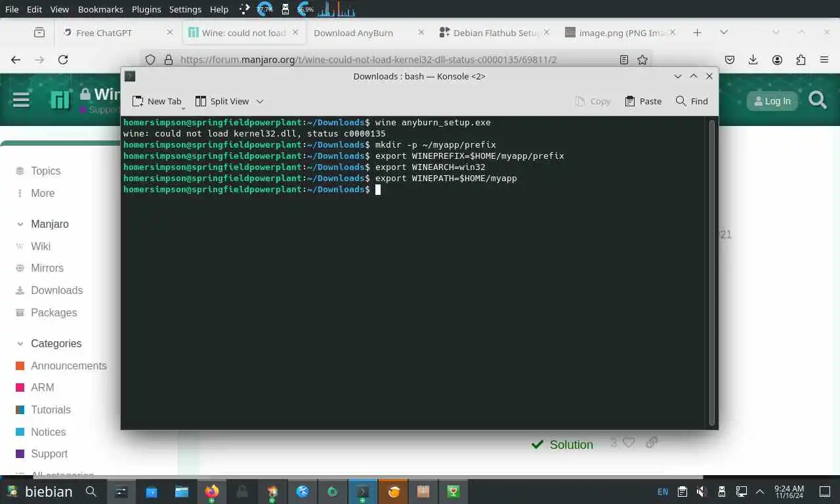Image resolution: width=840 pixels, height=504 pixels.
Task: Open the Firefox hamburger application menu
Action: (x=824, y=60)
